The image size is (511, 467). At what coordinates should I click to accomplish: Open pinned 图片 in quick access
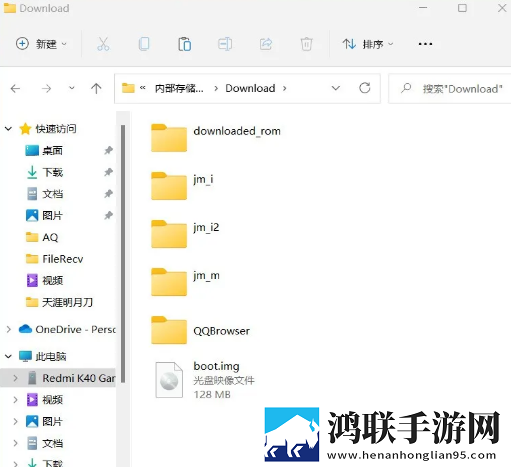pos(44,216)
